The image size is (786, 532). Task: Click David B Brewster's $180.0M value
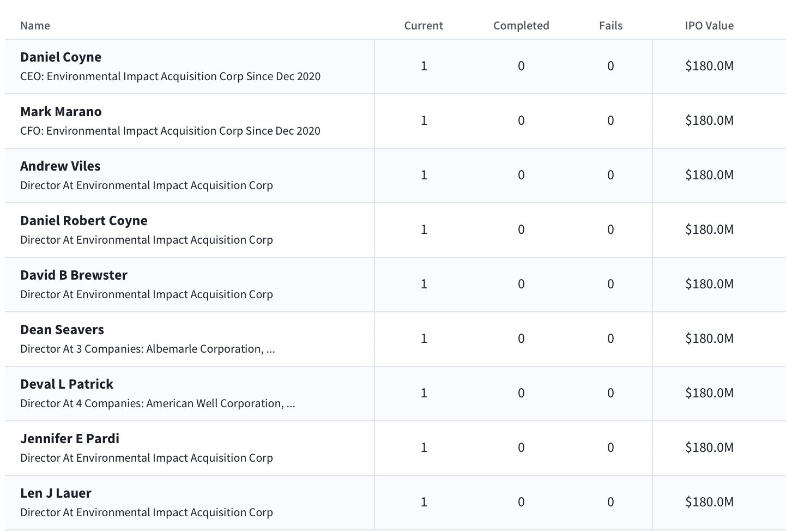[x=709, y=284]
